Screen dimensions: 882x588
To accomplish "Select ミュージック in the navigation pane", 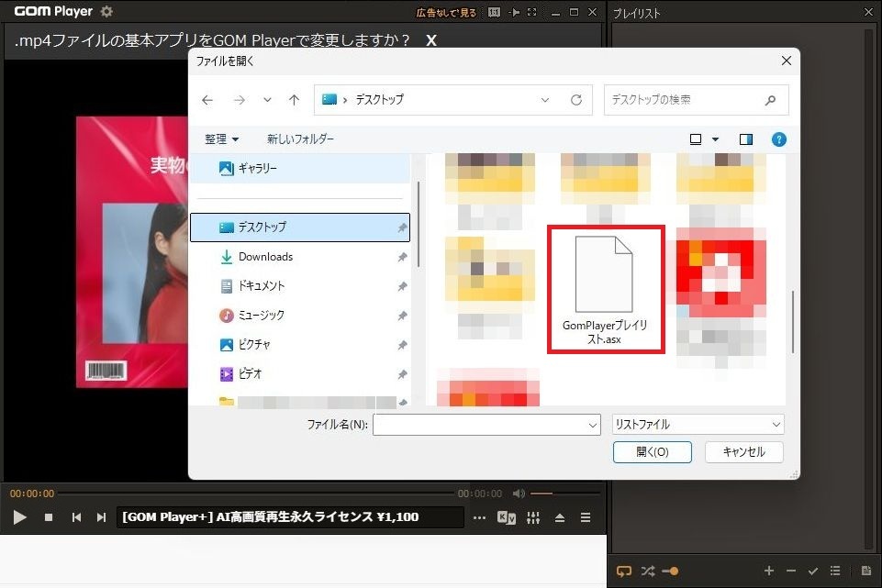I will (x=262, y=316).
